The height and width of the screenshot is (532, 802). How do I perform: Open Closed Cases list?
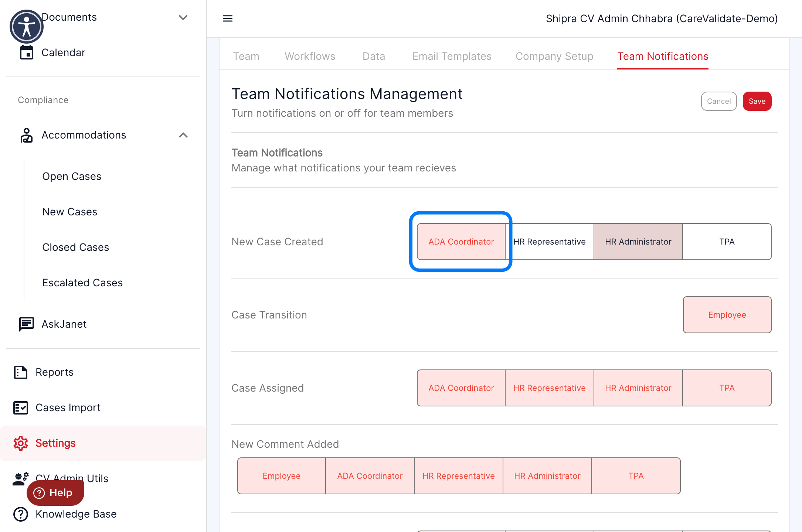[x=76, y=247]
